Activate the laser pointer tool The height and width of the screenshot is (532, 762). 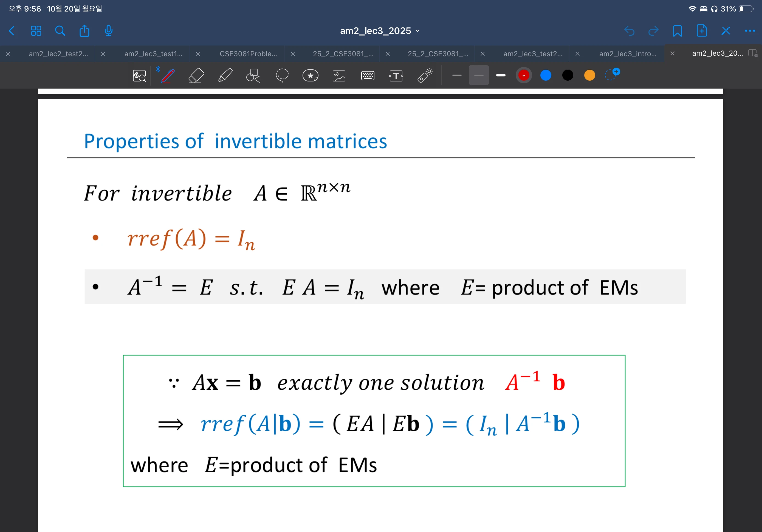[x=425, y=76]
